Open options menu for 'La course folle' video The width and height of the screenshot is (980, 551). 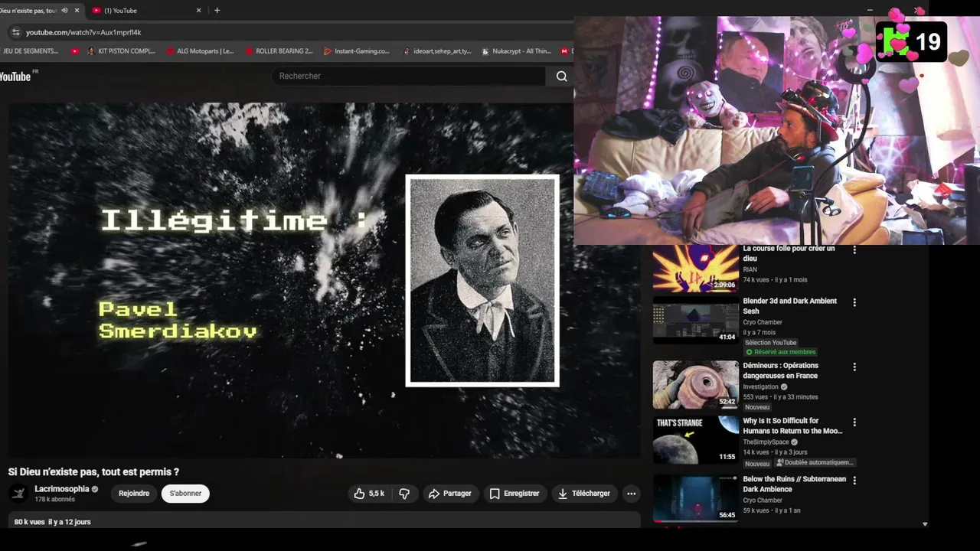click(854, 250)
